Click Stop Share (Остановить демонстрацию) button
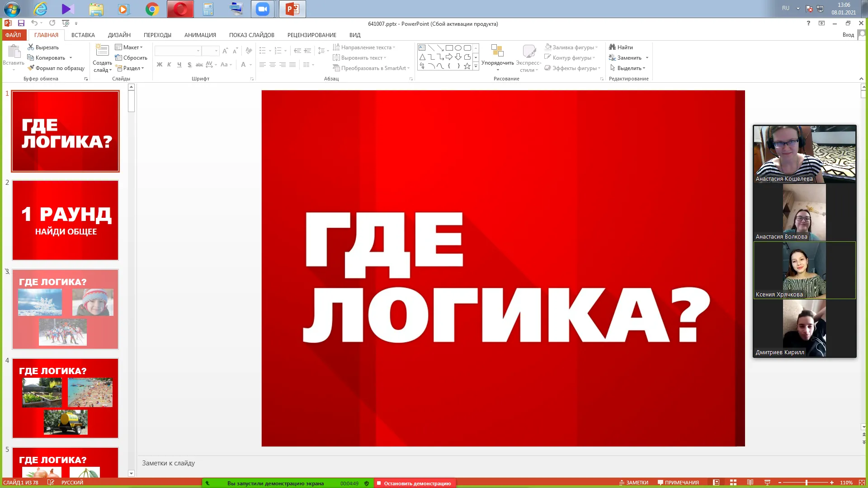The image size is (868, 488). click(414, 483)
